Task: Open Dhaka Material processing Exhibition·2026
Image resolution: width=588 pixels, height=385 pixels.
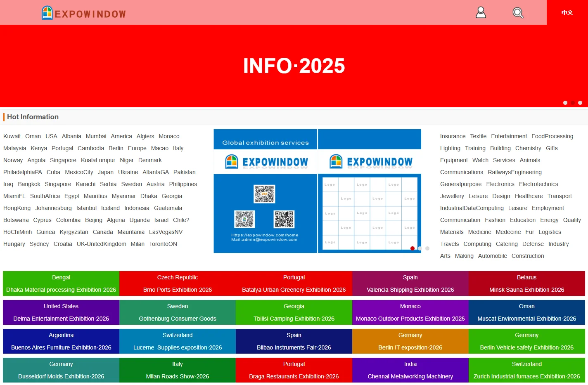Action: [61, 283]
